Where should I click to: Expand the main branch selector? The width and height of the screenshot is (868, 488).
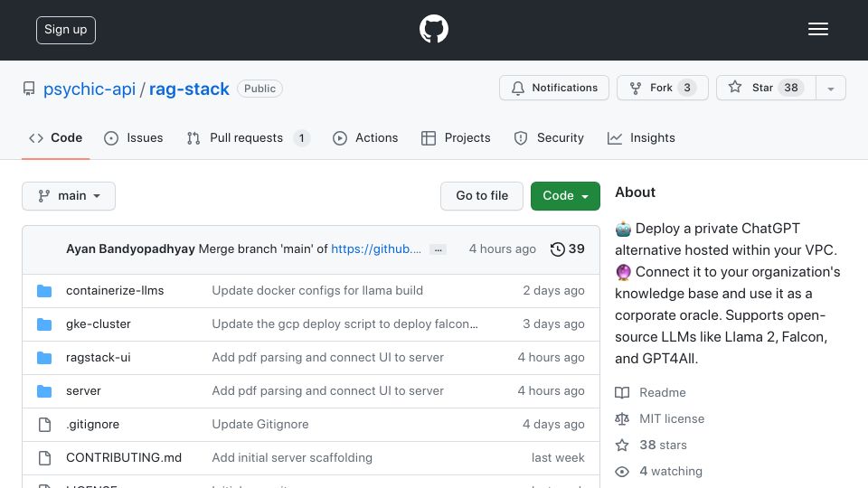(69, 196)
